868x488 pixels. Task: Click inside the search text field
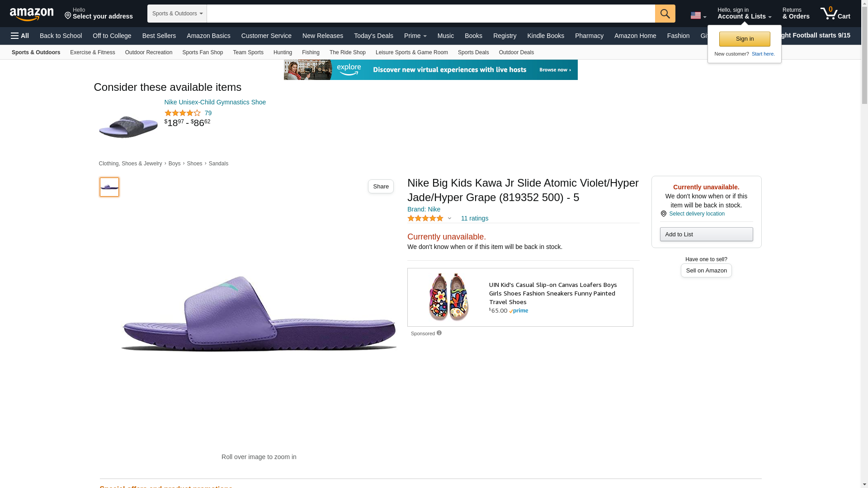(x=430, y=14)
